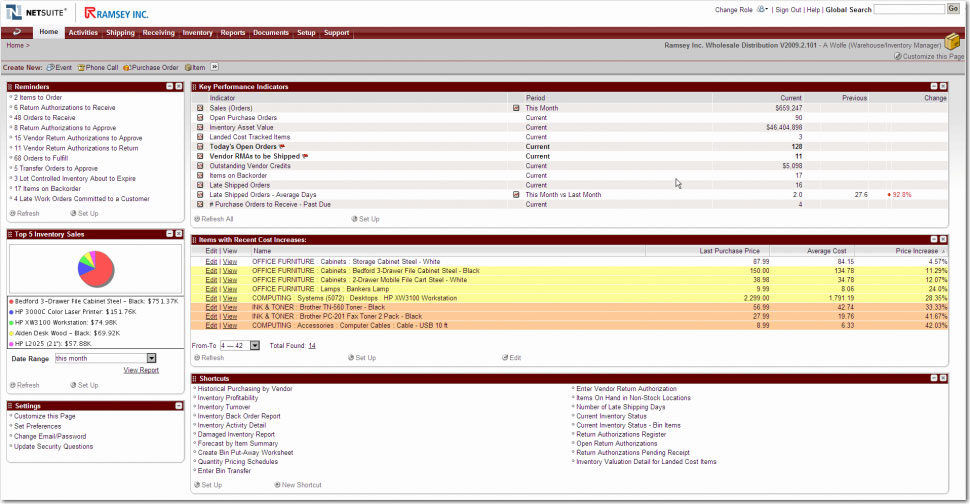Click the Event icon in Create New bar
The image size is (970, 504).
tap(50, 68)
